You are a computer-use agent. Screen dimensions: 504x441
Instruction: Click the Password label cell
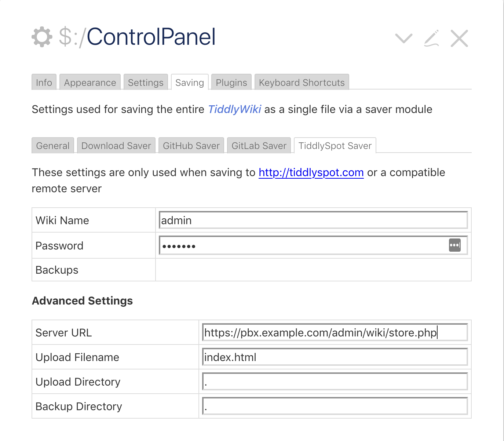click(x=94, y=245)
